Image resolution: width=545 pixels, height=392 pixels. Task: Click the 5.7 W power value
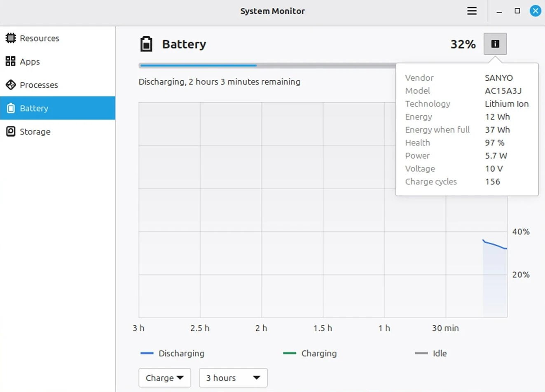click(x=496, y=156)
